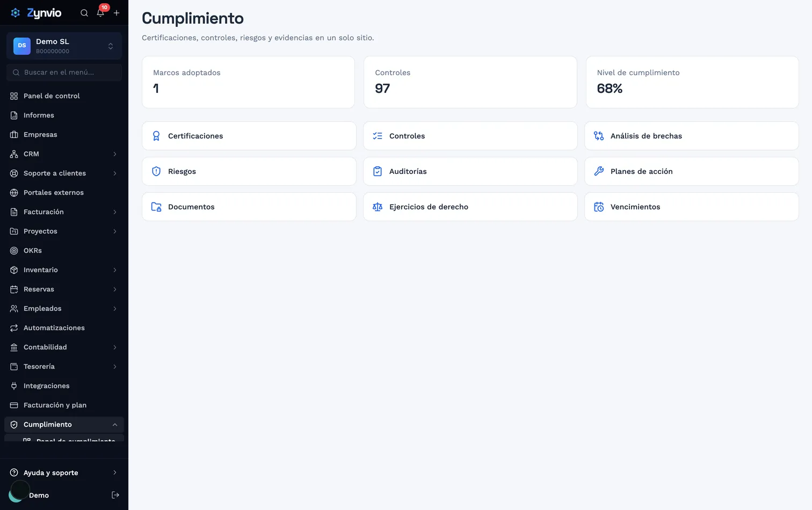Expand the Proyectos submenu chevron
Screen dimensions: 812x510
[x=115, y=231]
